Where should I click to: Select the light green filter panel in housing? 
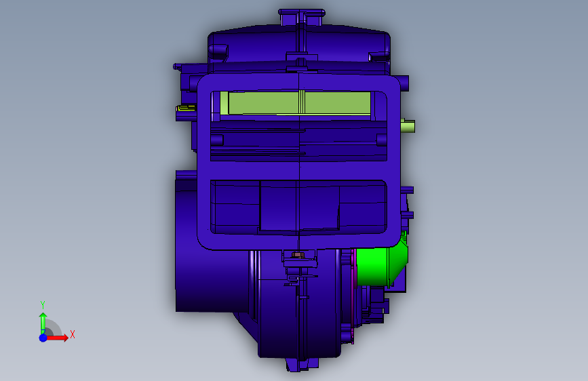296,103
